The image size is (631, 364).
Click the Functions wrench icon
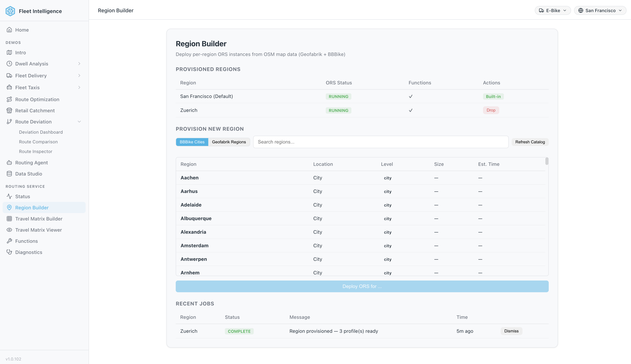pos(9,241)
